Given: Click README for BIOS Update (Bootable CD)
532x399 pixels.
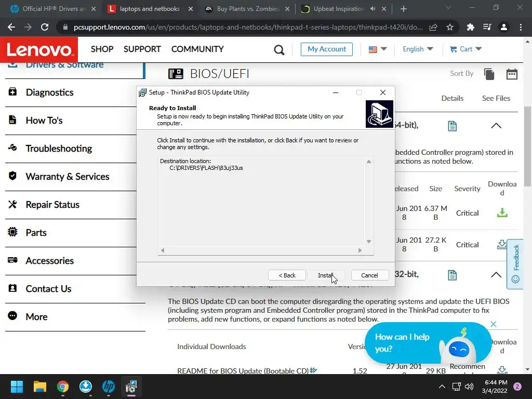Looking at the screenshot, I should click(x=243, y=371).
